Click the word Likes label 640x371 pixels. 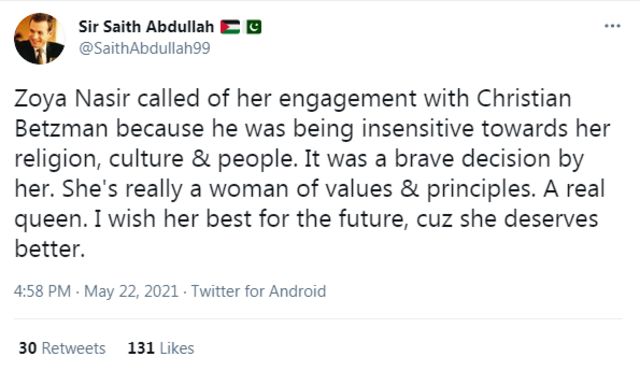point(177,348)
